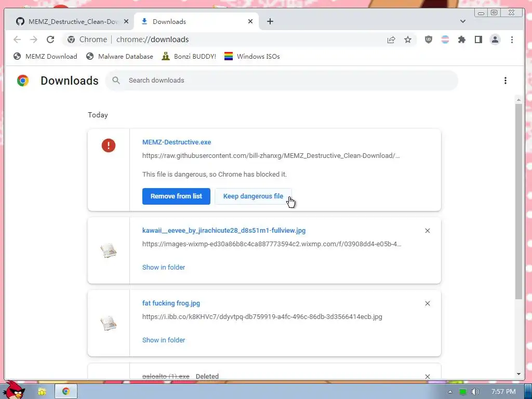
Task: Click the red danger warning icon
Action: [x=109, y=145]
